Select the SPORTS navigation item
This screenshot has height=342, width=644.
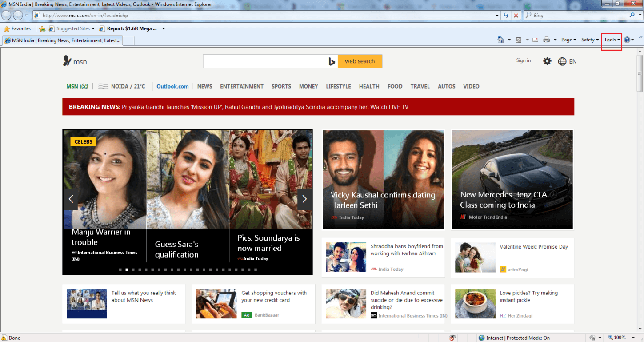281,86
